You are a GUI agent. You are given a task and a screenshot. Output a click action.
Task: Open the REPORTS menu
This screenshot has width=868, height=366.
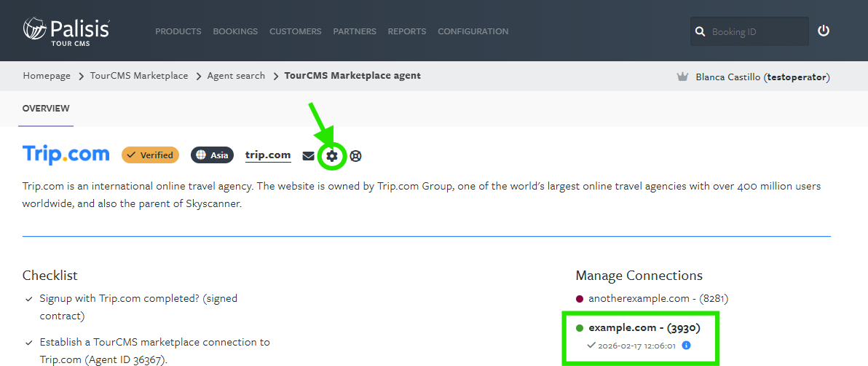click(407, 31)
